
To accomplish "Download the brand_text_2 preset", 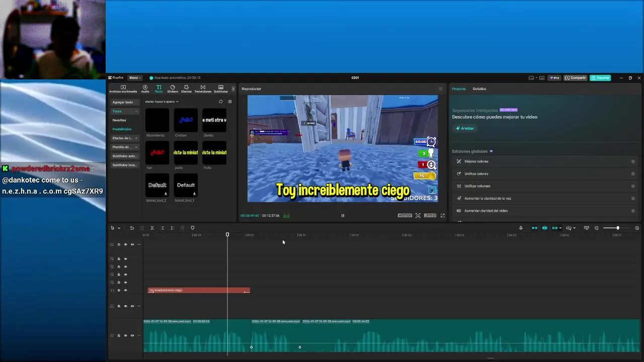I will 166,194.
